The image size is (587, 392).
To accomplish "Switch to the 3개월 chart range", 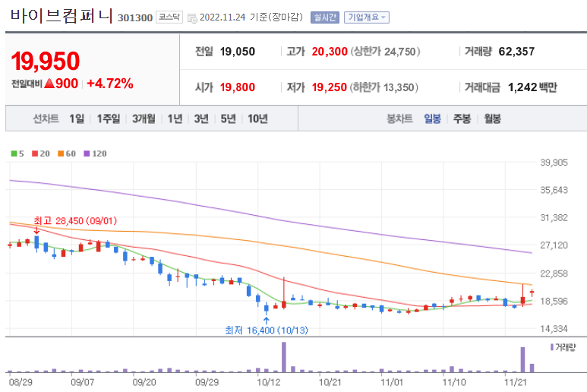I will click(x=144, y=119).
